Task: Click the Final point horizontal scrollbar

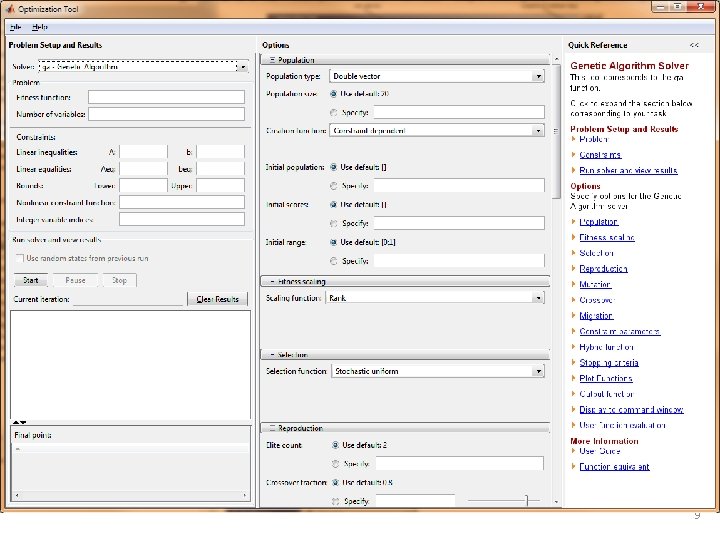Action: [x=131, y=495]
